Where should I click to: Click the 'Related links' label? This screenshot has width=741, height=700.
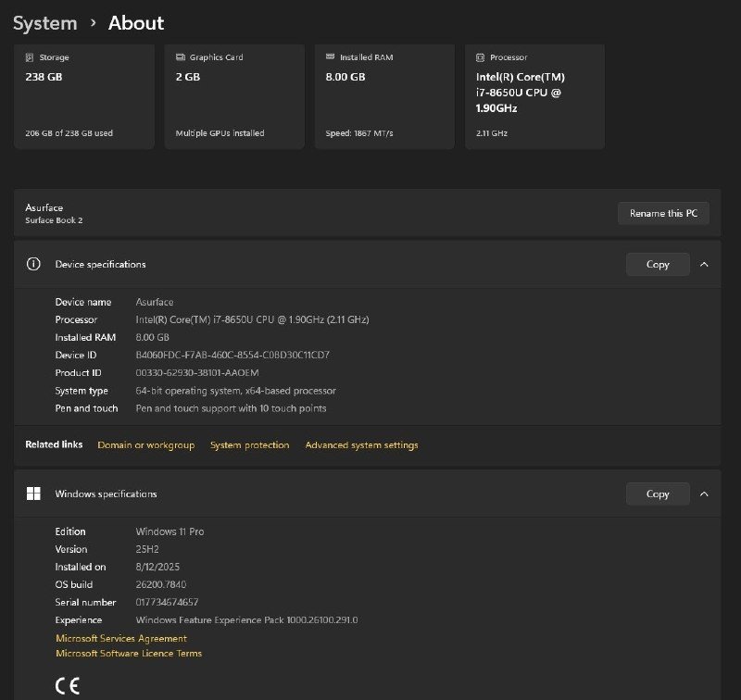[x=54, y=444]
